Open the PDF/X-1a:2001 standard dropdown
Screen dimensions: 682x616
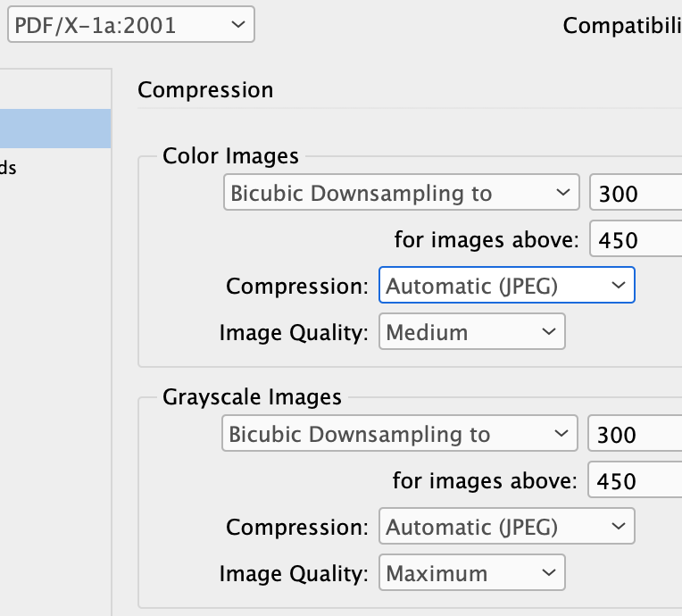click(x=130, y=25)
